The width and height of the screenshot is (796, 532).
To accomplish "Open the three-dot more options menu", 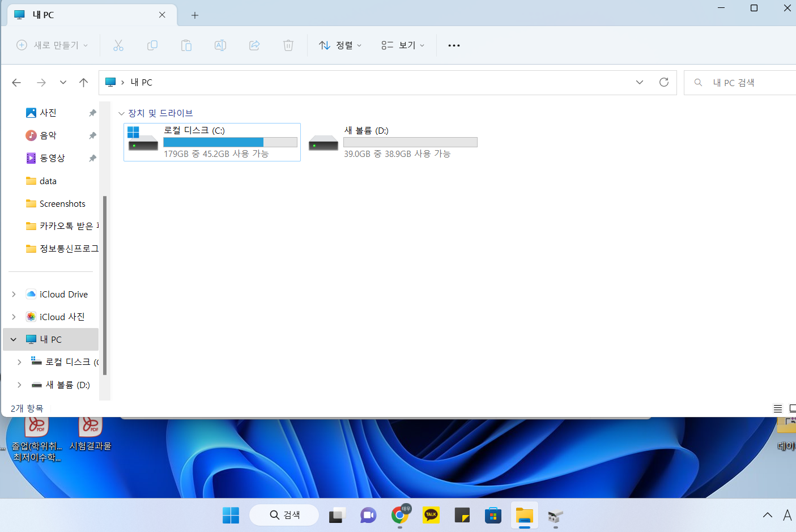I will coord(454,45).
